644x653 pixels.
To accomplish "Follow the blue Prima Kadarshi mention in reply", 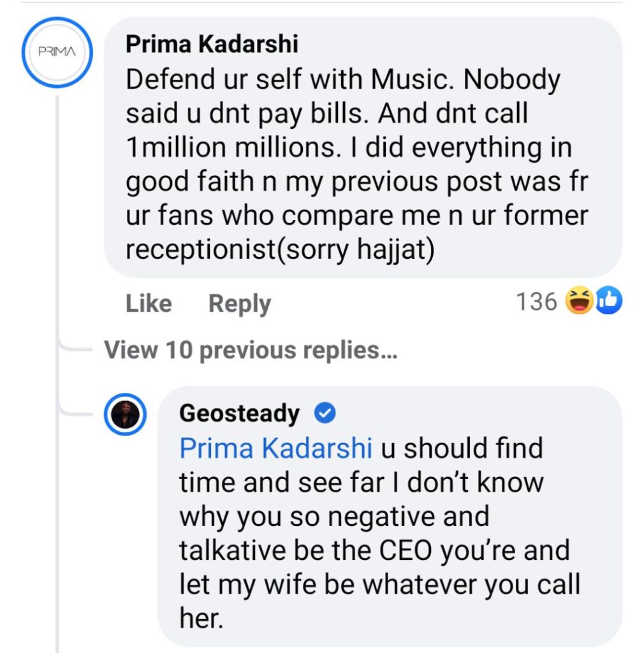I will click(275, 448).
